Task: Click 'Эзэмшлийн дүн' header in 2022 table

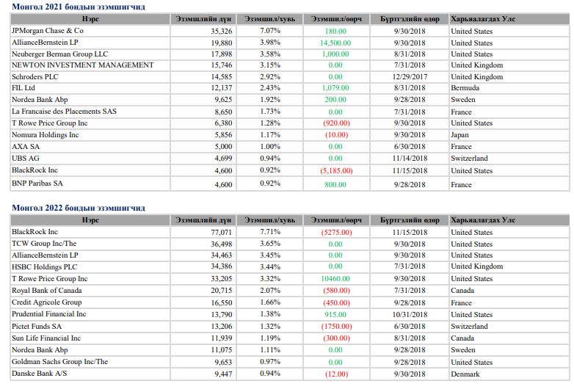Action: tap(204, 219)
